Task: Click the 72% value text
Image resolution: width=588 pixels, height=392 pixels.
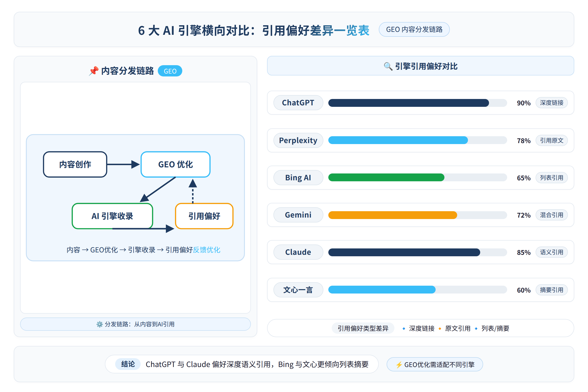Action: pos(524,215)
